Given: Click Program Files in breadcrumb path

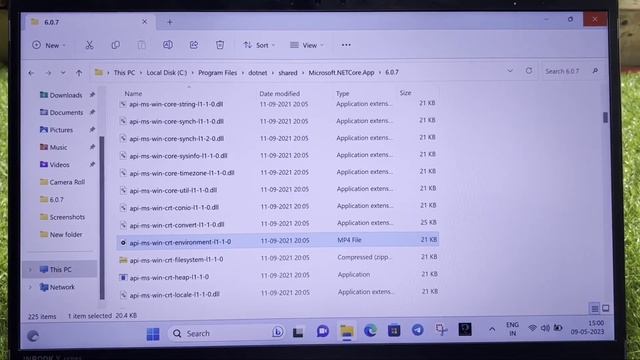Looking at the screenshot, I should point(218,73).
